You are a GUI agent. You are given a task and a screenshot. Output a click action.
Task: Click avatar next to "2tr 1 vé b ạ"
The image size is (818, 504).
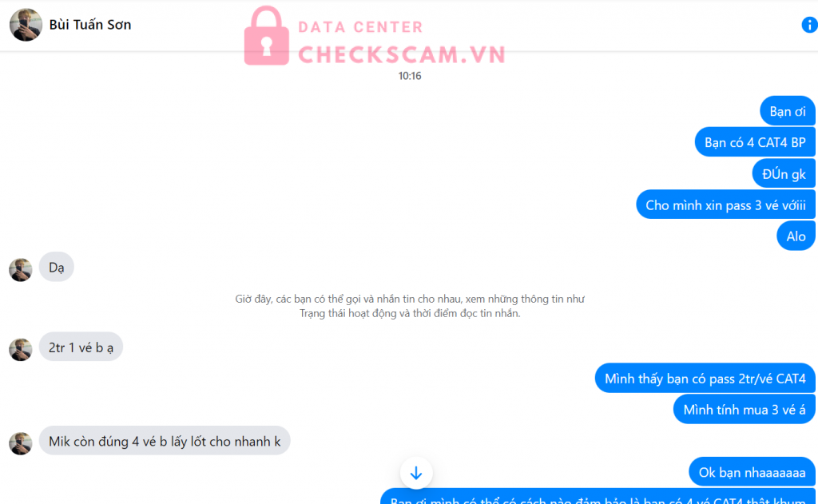pos(20,350)
